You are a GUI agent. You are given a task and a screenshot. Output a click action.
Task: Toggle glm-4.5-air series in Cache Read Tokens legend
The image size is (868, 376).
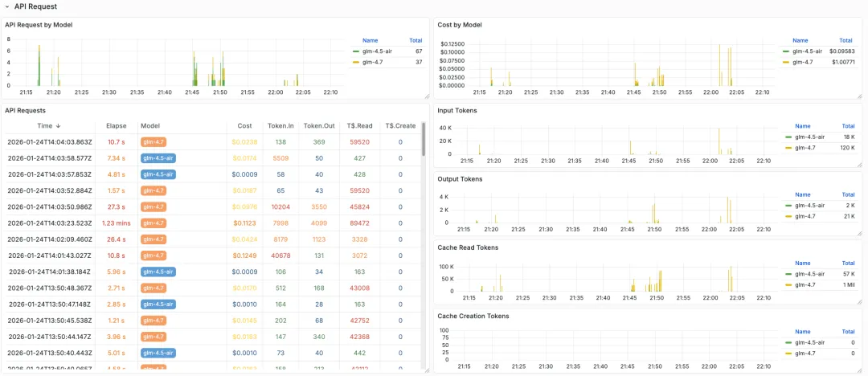click(809, 274)
